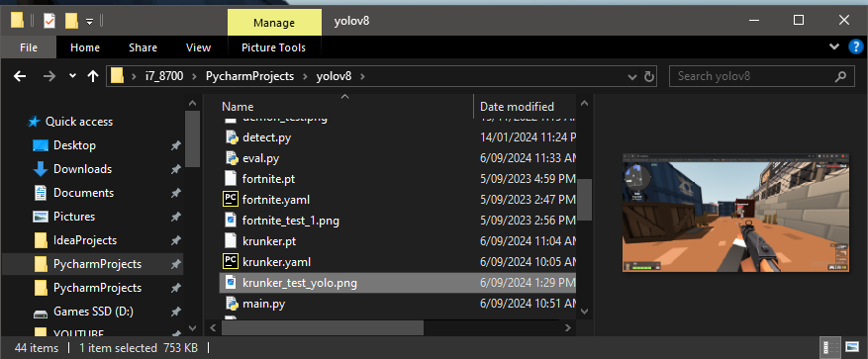Click the pin icon beside Downloads
The height and width of the screenshot is (359, 868).
[175, 169]
